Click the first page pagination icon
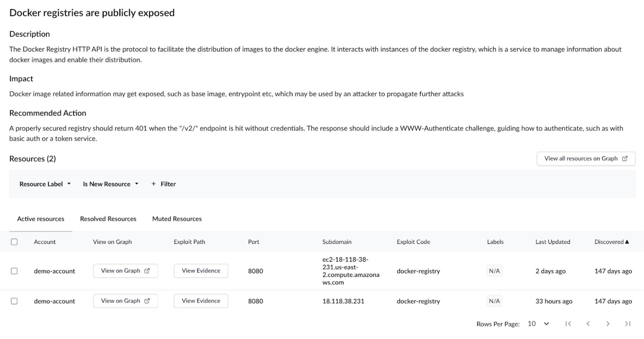Screen dimensions: 644x339 point(568,323)
